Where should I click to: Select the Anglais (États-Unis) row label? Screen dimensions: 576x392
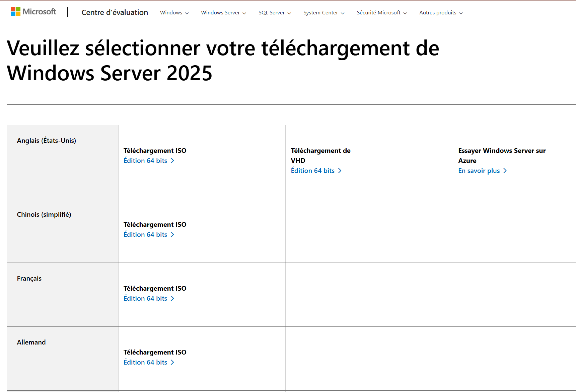click(x=47, y=140)
